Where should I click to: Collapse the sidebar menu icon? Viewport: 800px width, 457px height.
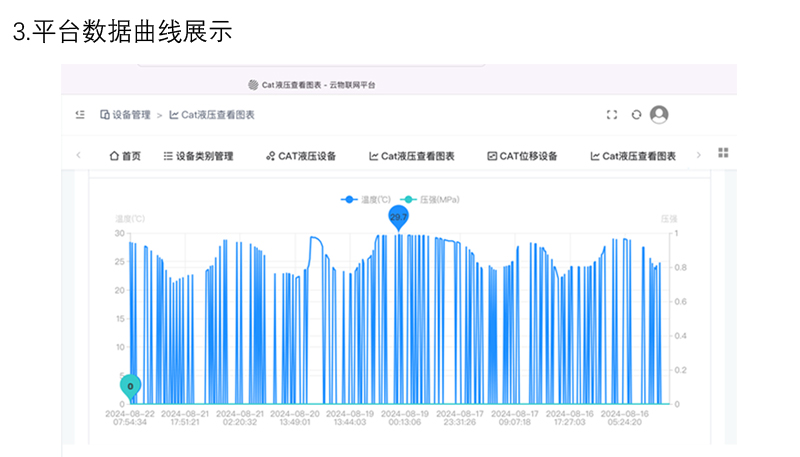pyautogui.click(x=80, y=115)
